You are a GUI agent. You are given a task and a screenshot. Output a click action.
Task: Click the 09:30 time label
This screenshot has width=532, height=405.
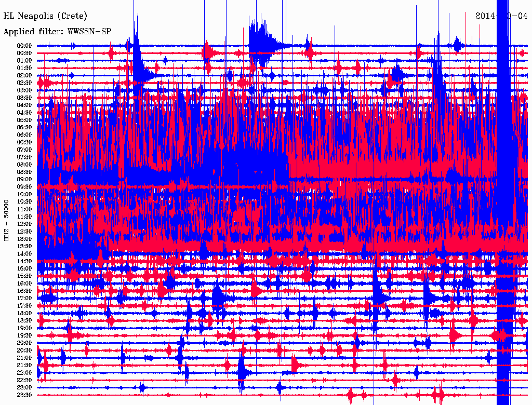coord(24,187)
